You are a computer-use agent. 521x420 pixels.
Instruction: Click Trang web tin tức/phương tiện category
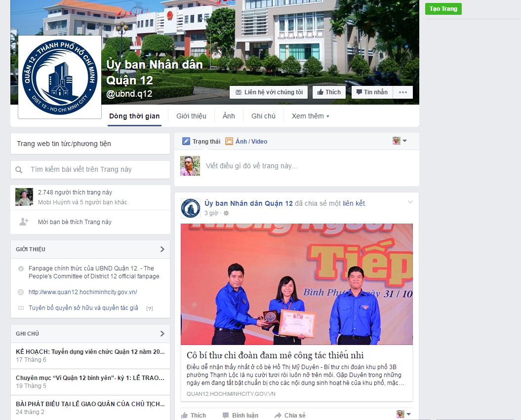click(64, 144)
